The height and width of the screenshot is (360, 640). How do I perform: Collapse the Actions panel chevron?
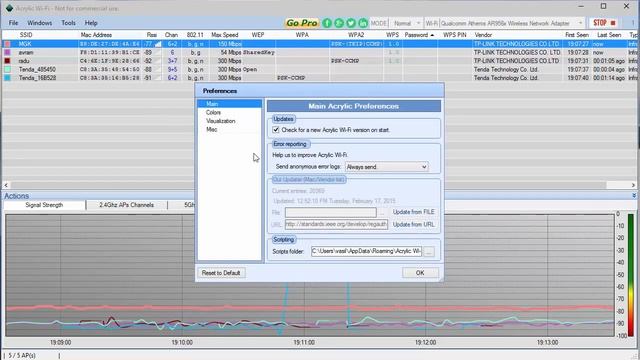click(x=634, y=196)
